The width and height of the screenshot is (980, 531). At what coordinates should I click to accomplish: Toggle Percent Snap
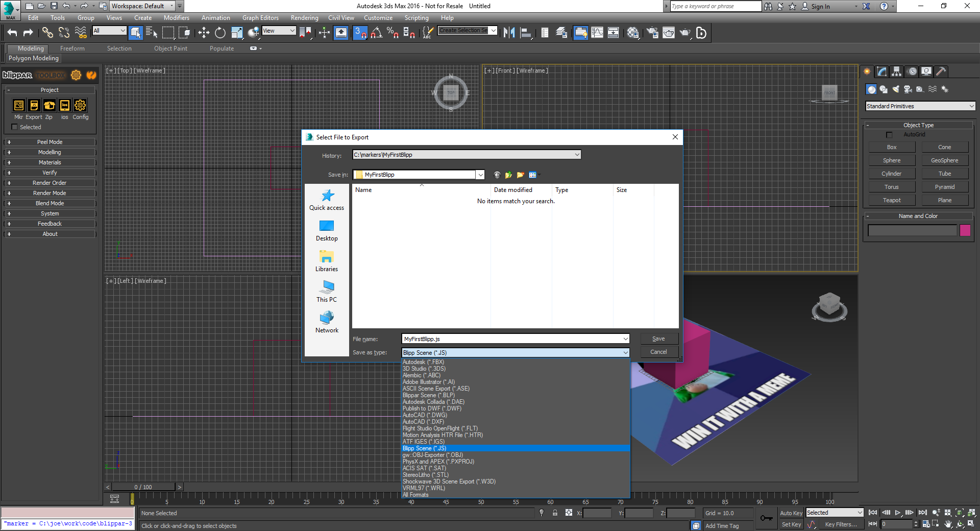[x=393, y=33]
